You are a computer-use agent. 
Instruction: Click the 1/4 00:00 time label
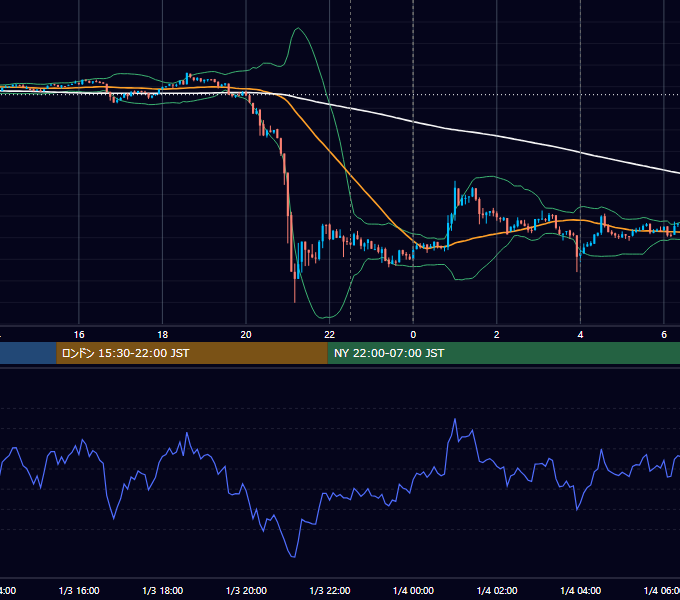(x=413, y=590)
